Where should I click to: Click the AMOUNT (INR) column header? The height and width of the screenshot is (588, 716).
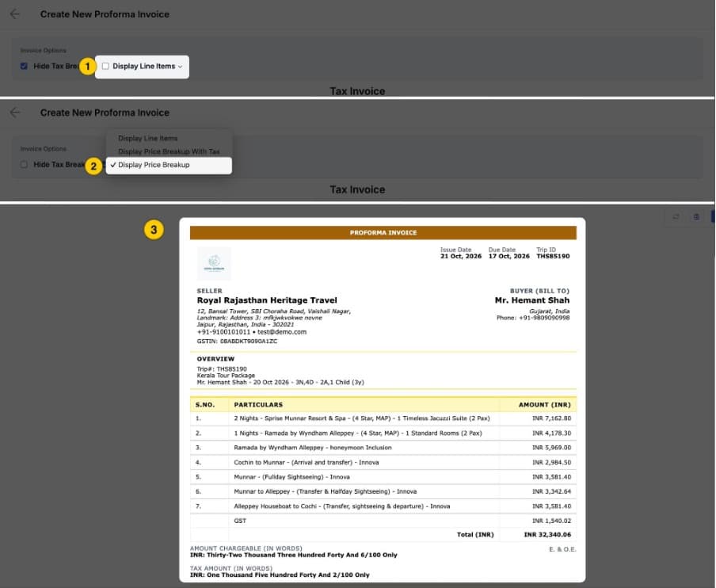[544, 405]
